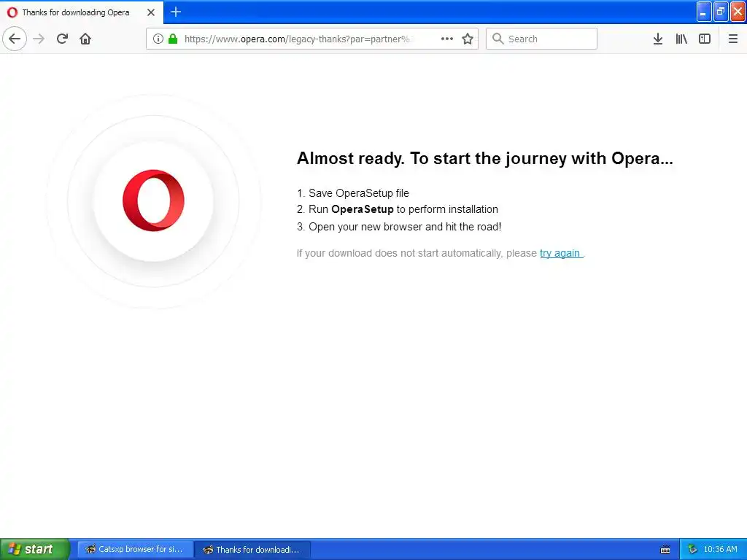Open the Firefox hamburger menu
747x560 pixels.
(x=732, y=39)
